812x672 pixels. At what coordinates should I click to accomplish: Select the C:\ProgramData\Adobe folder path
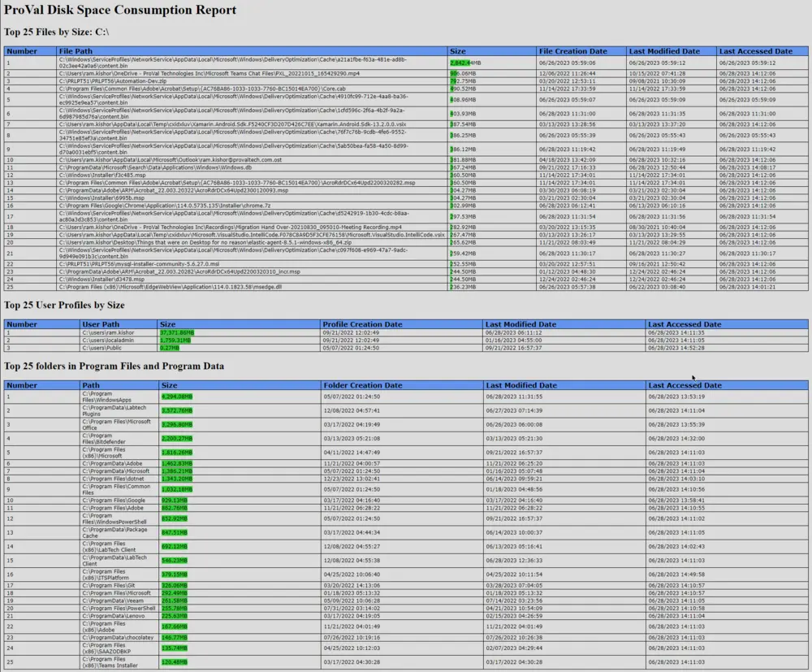click(112, 464)
